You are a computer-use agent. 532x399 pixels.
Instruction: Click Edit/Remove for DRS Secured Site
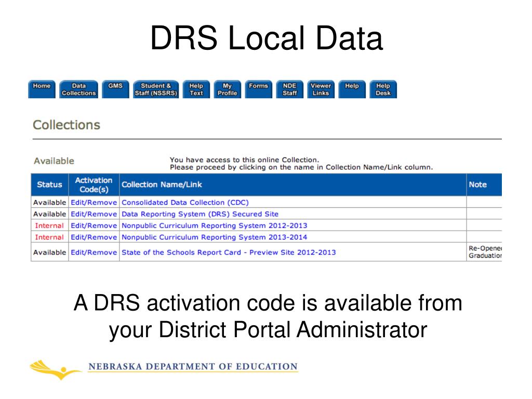[94, 214]
